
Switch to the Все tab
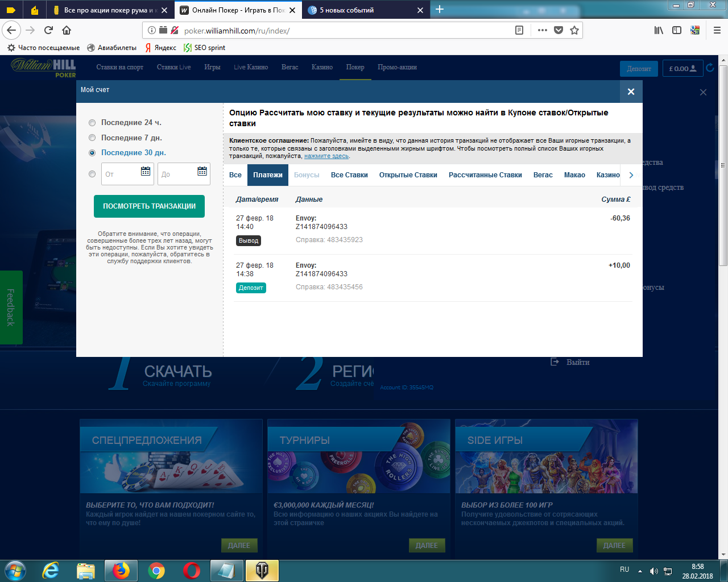pos(235,175)
